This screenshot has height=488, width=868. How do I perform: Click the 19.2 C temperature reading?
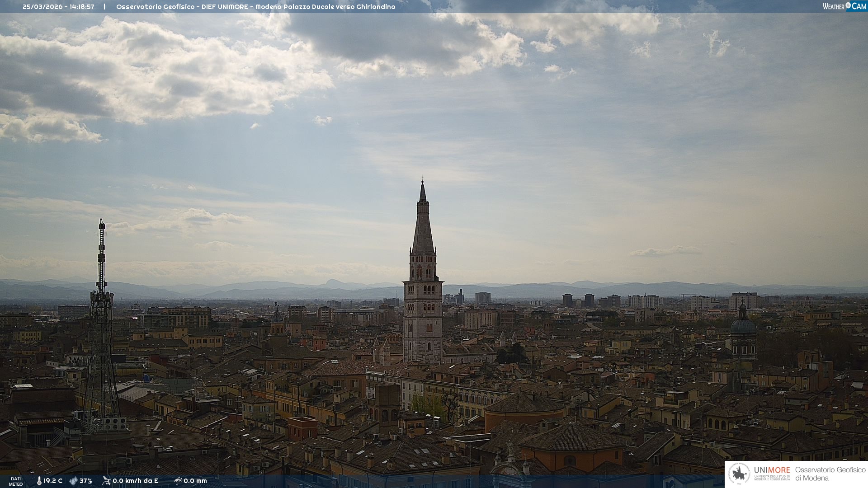[53, 481]
